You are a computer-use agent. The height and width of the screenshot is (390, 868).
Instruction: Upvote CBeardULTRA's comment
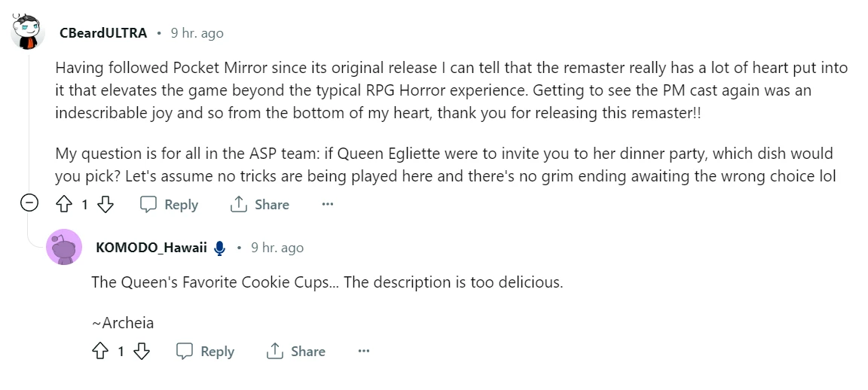(x=64, y=204)
